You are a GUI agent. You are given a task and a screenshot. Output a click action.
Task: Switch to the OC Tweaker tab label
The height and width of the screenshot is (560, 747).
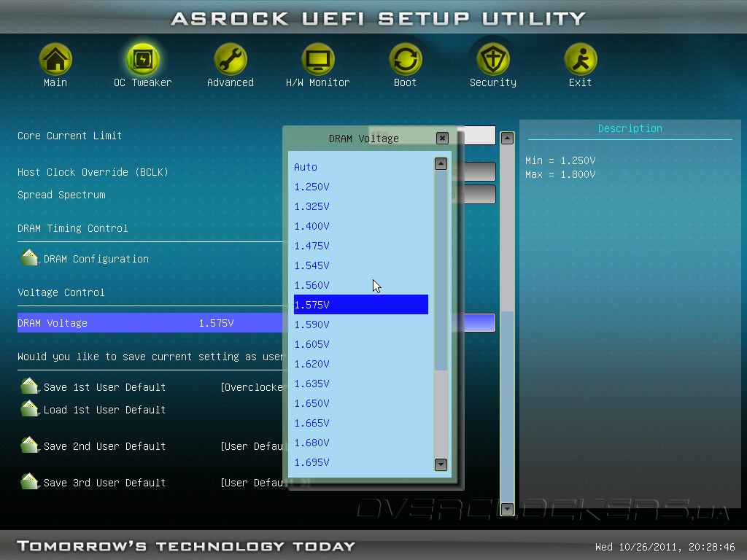pos(142,82)
